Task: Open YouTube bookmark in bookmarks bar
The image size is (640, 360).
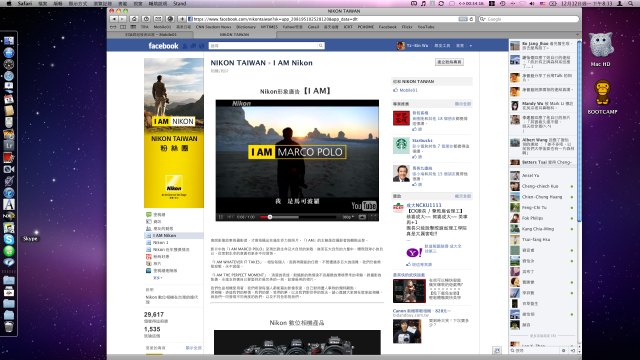Action: (x=426, y=27)
